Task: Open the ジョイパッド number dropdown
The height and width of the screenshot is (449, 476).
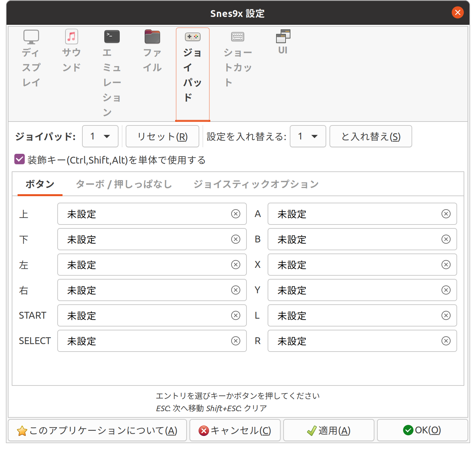Action: point(100,136)
